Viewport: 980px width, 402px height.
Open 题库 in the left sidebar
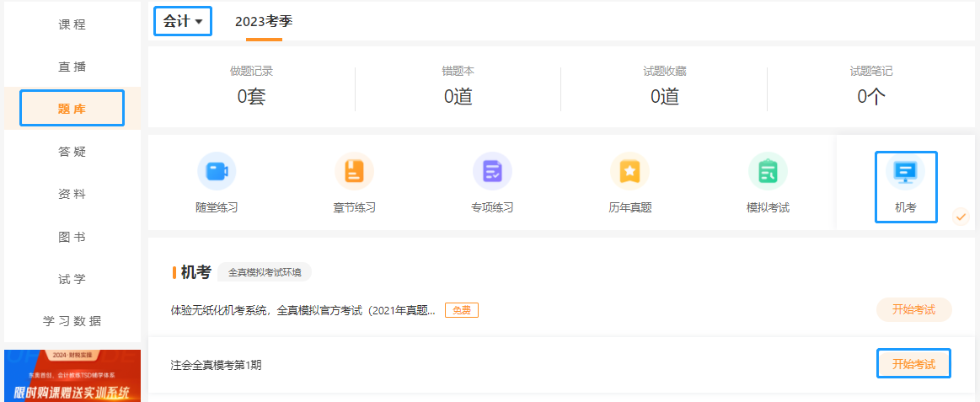72,109
